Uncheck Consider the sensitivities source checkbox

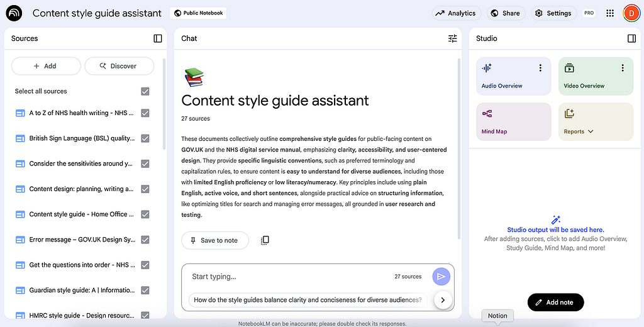145,163
